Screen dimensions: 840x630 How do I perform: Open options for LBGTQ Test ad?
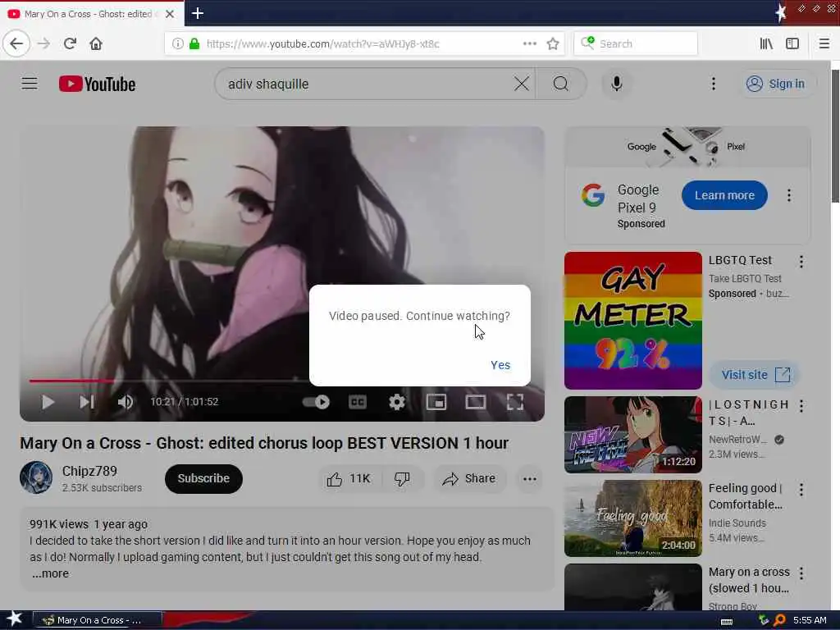(801, 262)
